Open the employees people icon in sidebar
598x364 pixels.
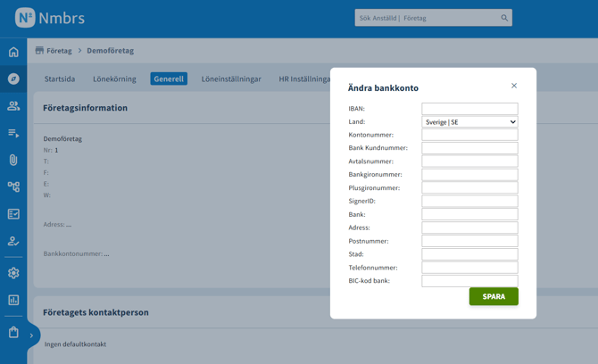coord(13,106)
